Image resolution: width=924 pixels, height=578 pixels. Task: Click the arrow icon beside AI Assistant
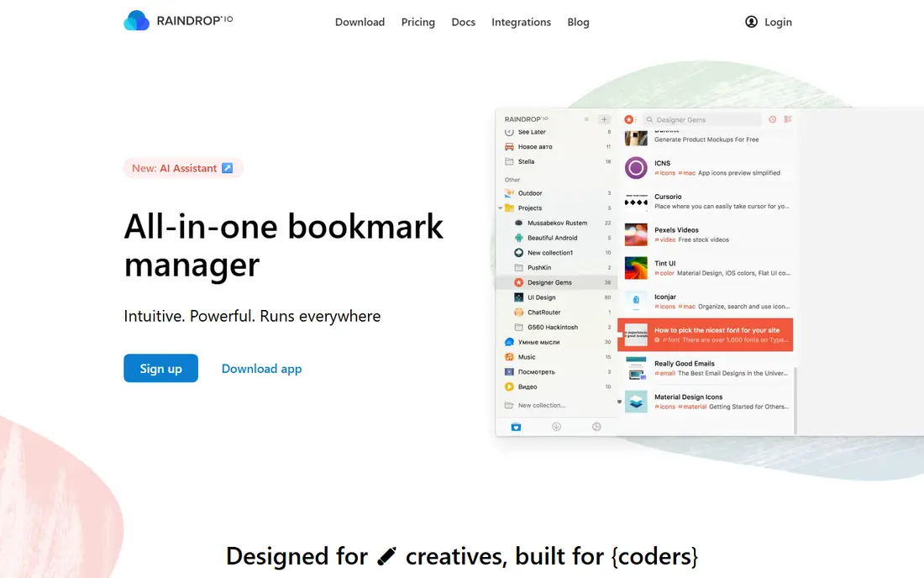pyautogui.click(x=227, y=168)
